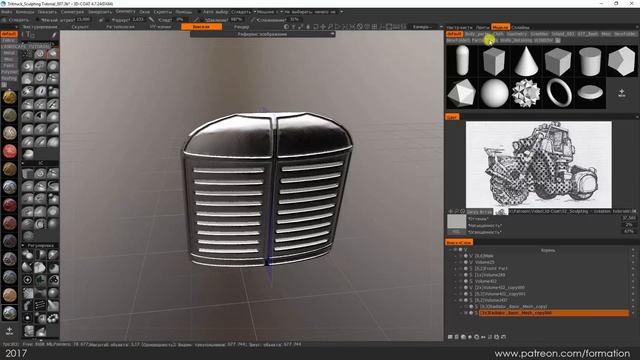Open the truck concept reference image
This screenshot has height=360, width=640.
pos(538,164)
